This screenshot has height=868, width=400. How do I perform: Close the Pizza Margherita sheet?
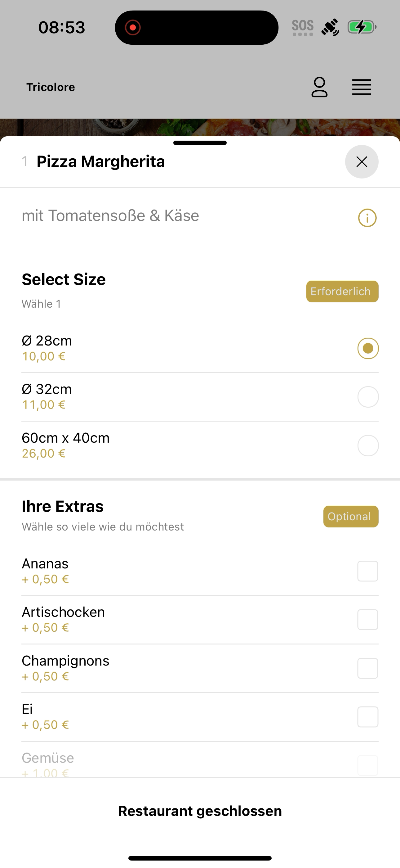(x=362, y=162)
